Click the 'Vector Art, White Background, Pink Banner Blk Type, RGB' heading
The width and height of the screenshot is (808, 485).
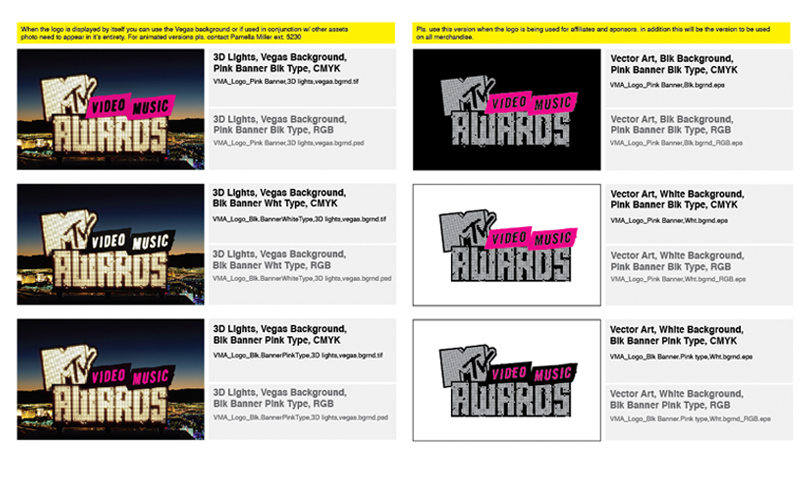[x=677, y=261]
